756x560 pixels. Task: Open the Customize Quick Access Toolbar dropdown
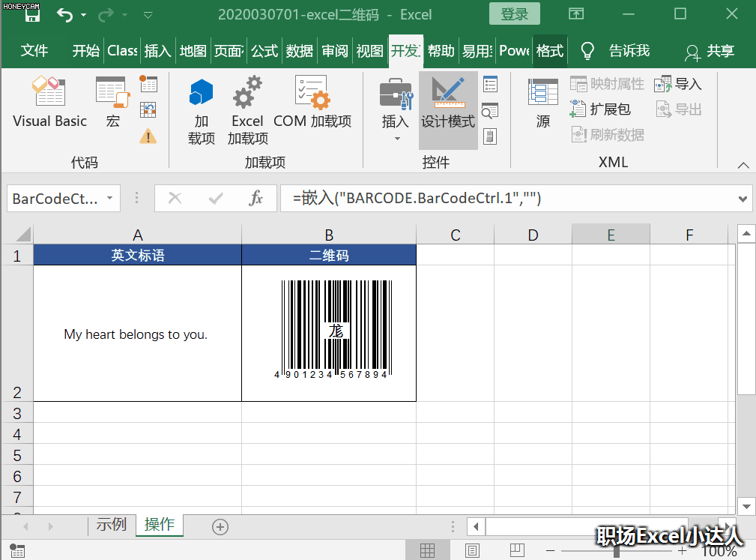148,16
